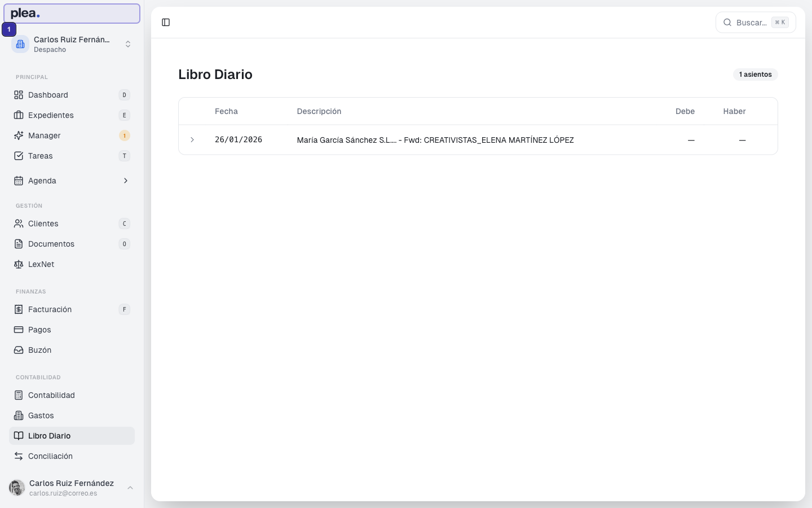Go to Expedientes

[x=72, y=115]
